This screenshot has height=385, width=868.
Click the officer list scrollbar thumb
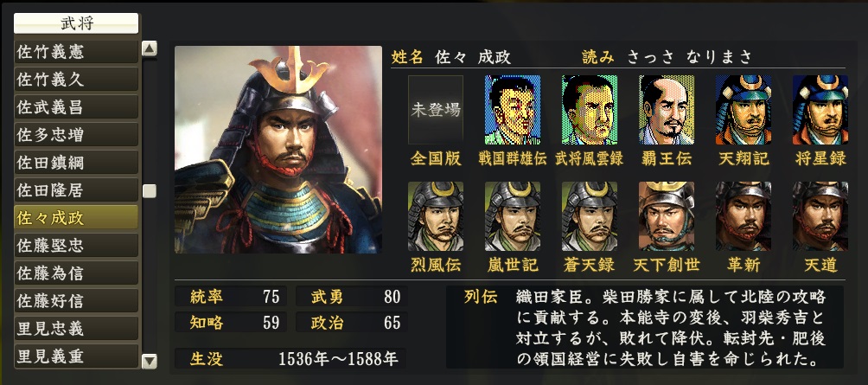pyautogui.click(x=150, y=191)
